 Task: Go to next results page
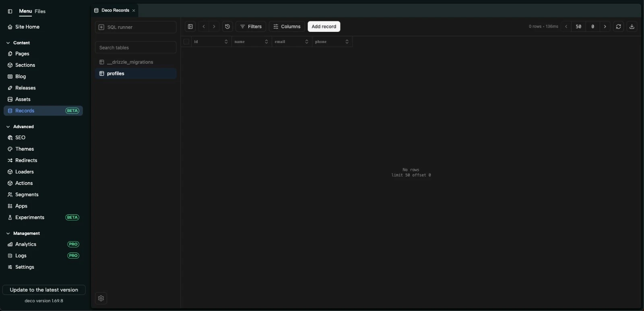pyautogui.click(x=605, y=27)
